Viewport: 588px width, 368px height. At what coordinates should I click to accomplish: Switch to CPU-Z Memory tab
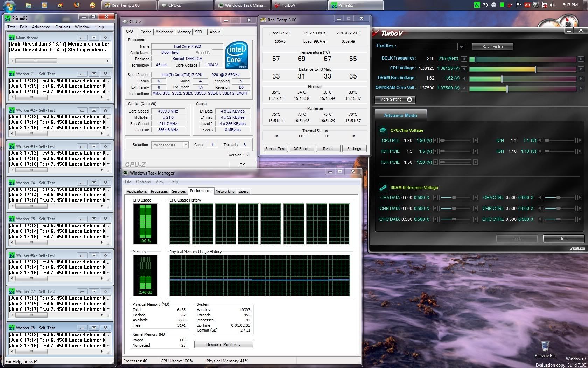point(184,32)
